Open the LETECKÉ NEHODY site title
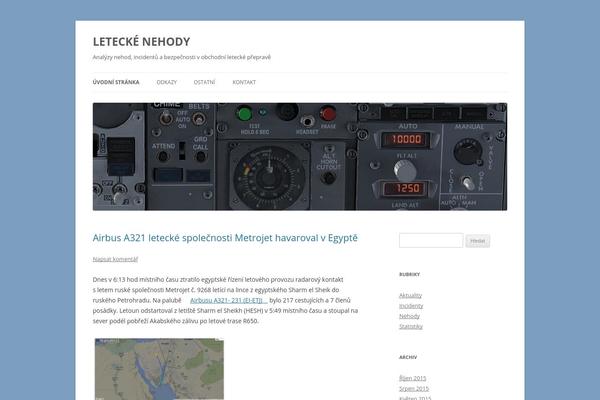The width and height of the screenshot is (600, 400). pyautogui.click(x=141, y=41)
